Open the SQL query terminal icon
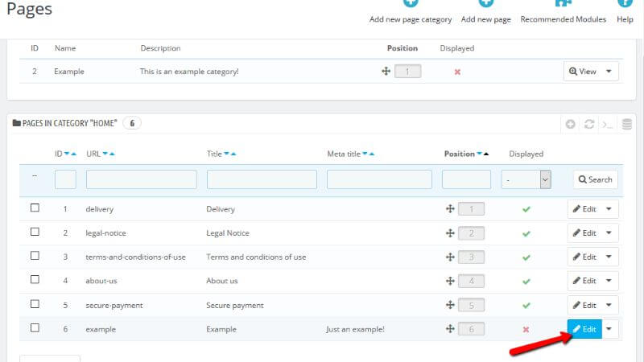Image resolution: width=644 pixels, height=362 pixels. [x=608, y=125]
